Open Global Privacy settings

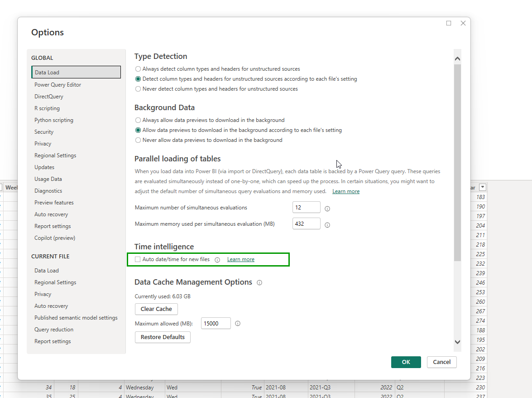coord(43,144)
